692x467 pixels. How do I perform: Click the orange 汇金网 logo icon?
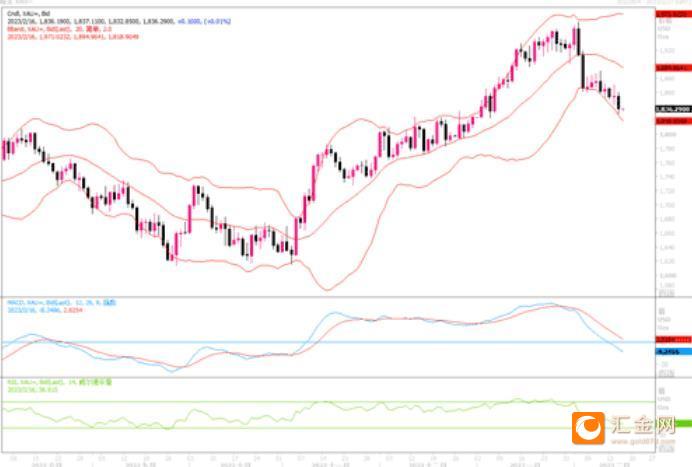(x=588, y=428)
